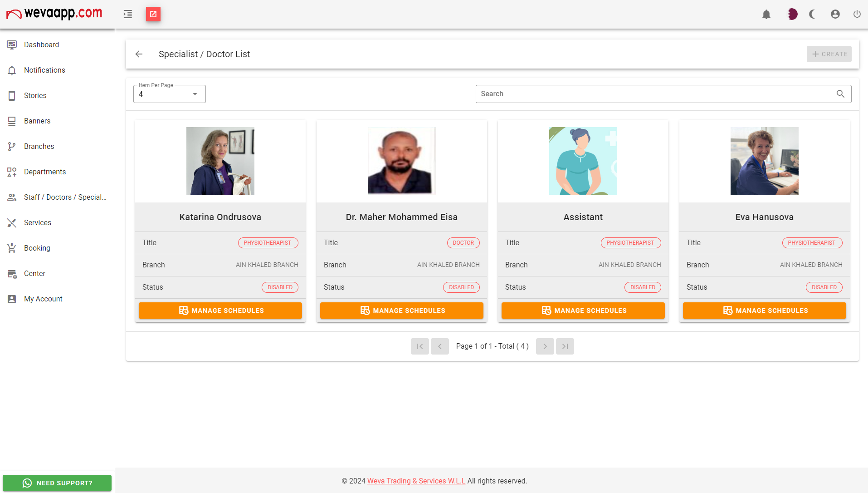Open Banners in sidebar
The height and width of the screenshot is (493, 868).
coord(57,121)
